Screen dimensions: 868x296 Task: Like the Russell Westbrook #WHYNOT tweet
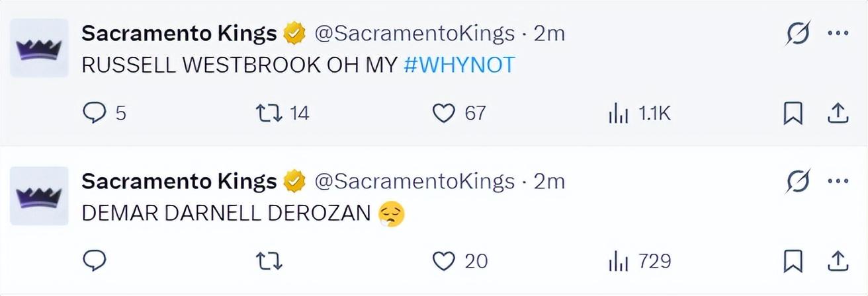pos(443,114)
